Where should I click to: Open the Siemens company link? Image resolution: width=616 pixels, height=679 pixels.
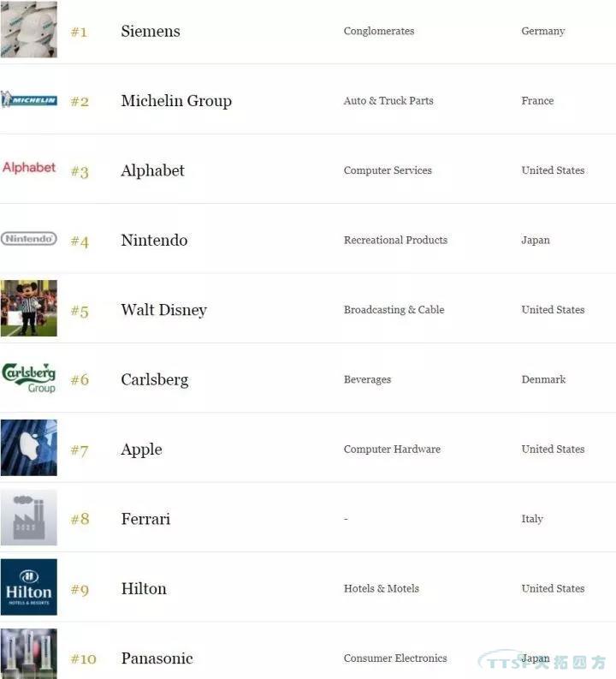[x=151, y=32]
